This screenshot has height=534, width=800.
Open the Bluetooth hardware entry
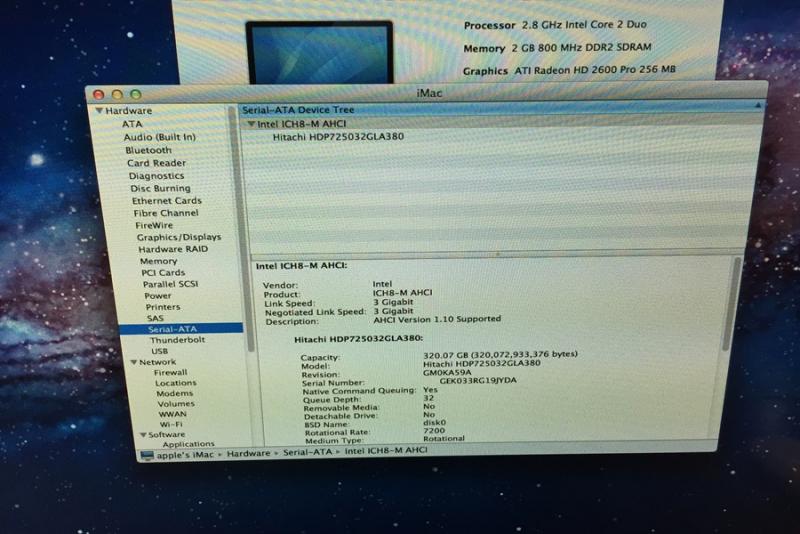148,150
